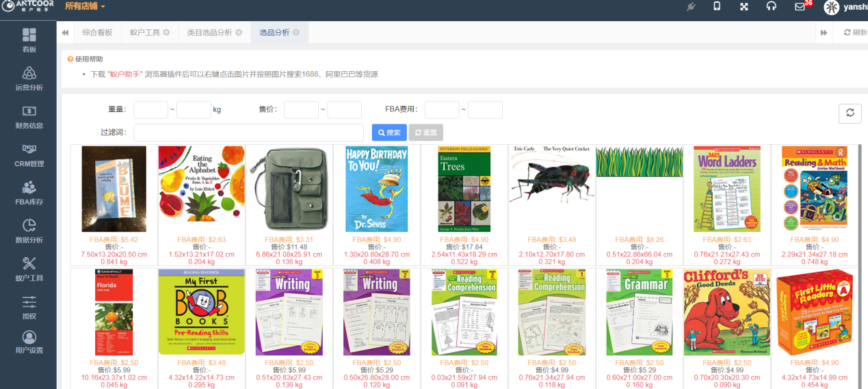Click the refresh icon button beside filters
The image size is (868, 389).
pos(850,113)
